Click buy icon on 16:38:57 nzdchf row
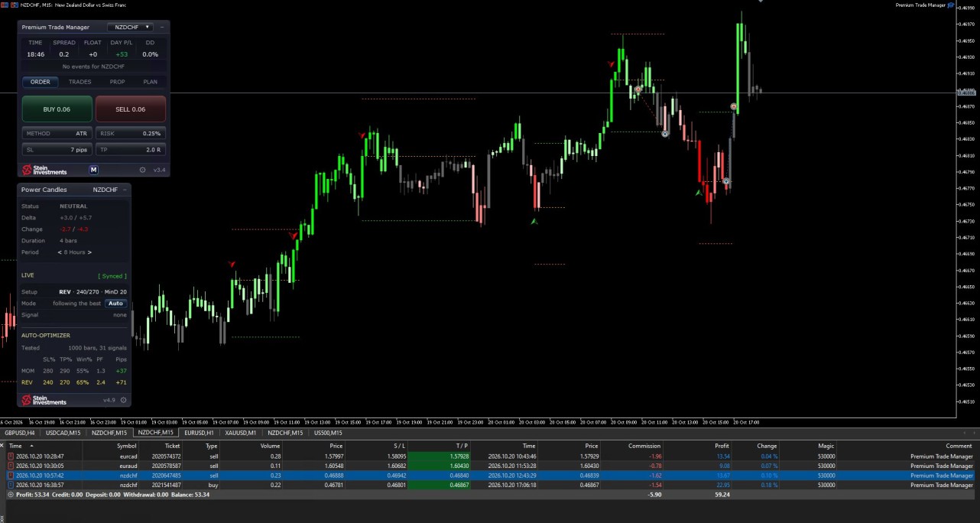Viewport: 980px width, 523px height. (x=11, y=485)
